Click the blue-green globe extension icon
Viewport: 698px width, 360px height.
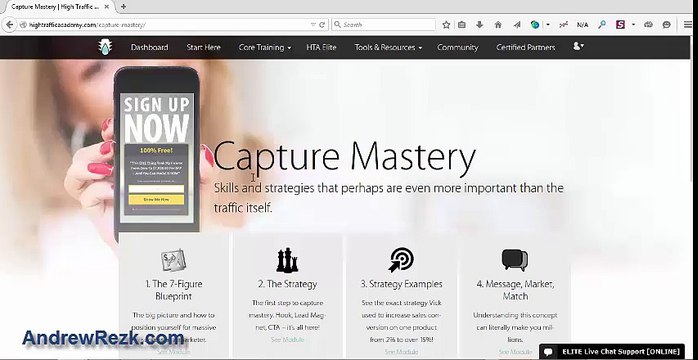click(535, 25)
